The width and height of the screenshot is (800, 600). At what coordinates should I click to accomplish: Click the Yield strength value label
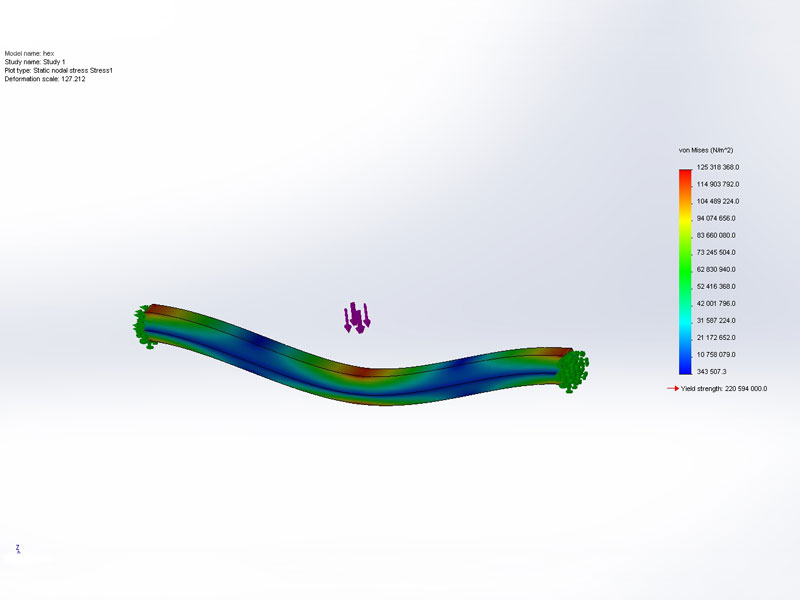point(723,389)
